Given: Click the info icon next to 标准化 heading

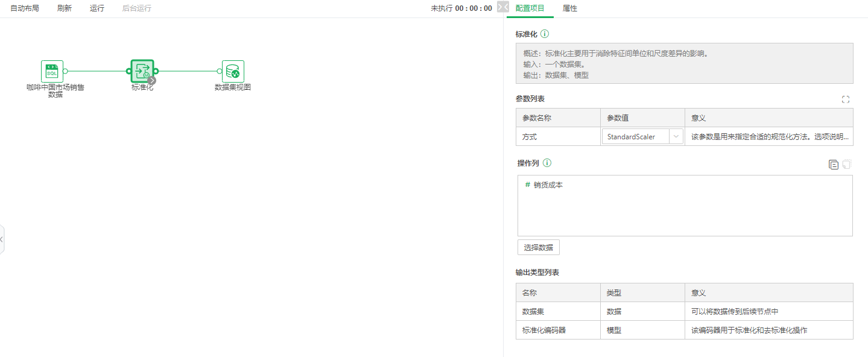Looking at the screenshot, I should pyautogui.click(x=543, y=34).
